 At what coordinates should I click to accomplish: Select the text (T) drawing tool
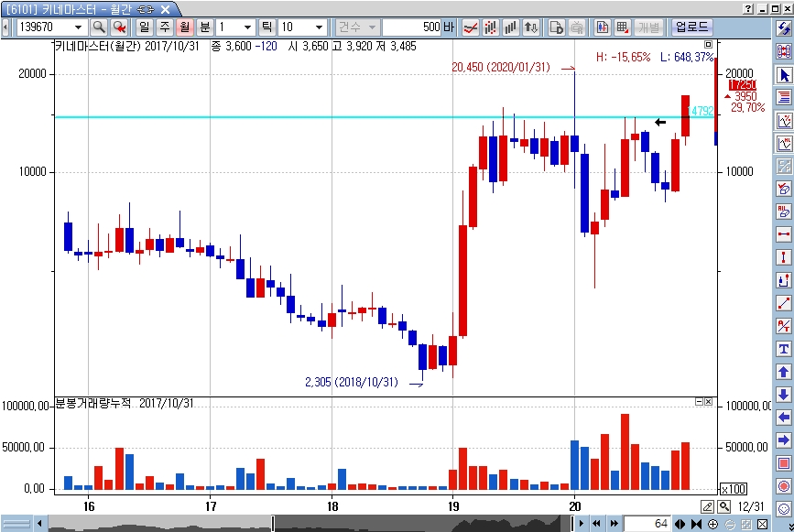(784, 349)
